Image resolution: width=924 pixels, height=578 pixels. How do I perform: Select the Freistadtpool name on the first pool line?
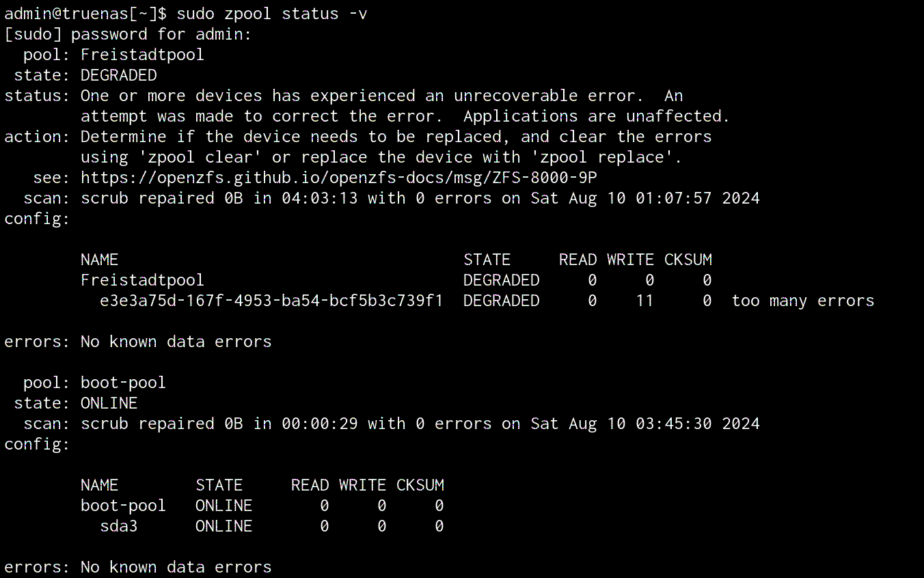pyautogui.click(x=142, y=55)
